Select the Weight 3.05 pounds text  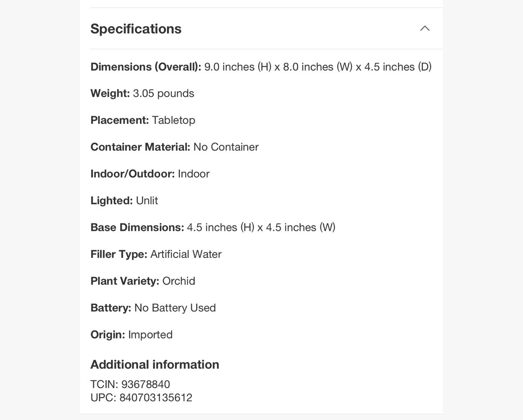(x=143, y=93)
